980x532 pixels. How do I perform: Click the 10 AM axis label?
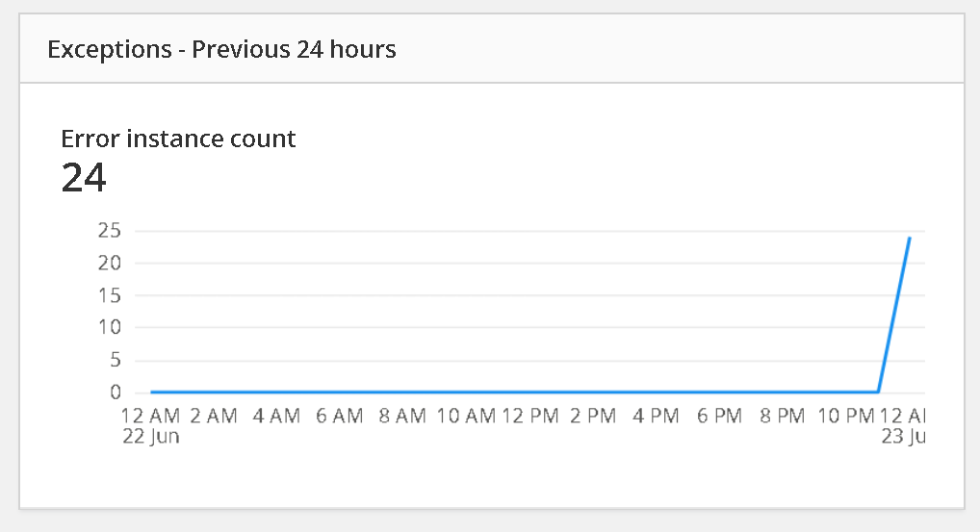click(x=466, y=416)
